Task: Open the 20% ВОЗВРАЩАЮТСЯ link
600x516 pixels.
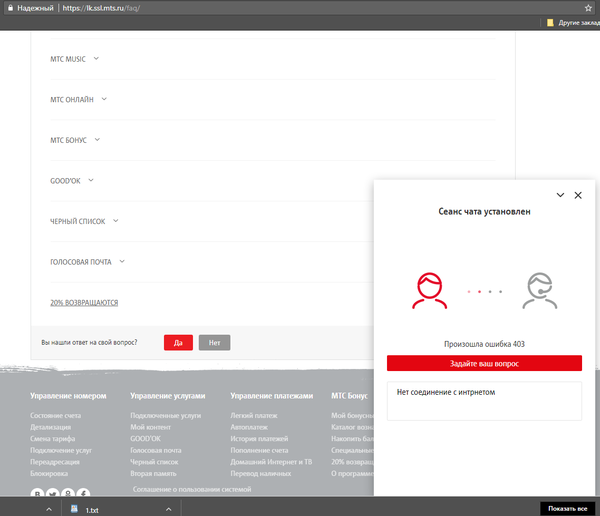Action: click(84, 302)
